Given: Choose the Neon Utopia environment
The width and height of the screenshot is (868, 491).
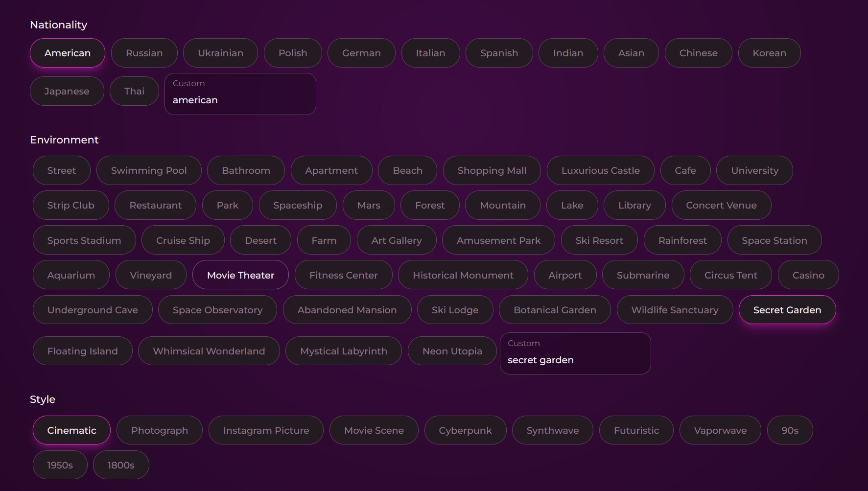Looking at the screenshot, I should click(451, 351).
